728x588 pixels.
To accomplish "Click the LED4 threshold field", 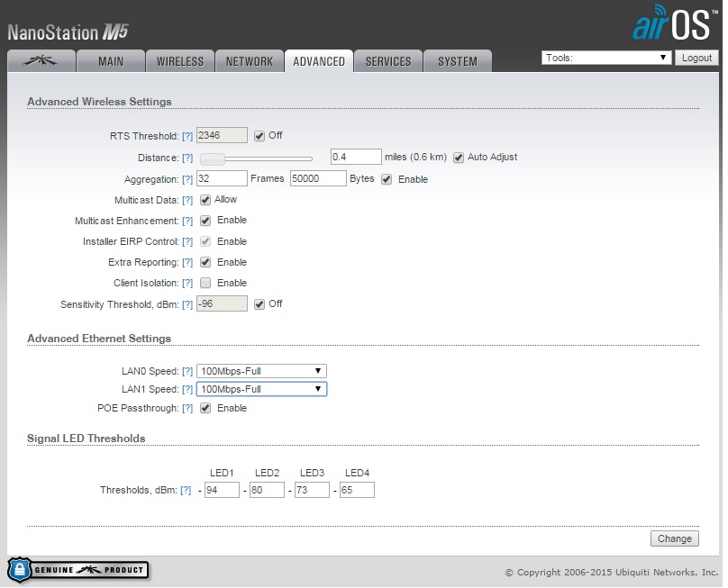I will (x=357, y=490).
